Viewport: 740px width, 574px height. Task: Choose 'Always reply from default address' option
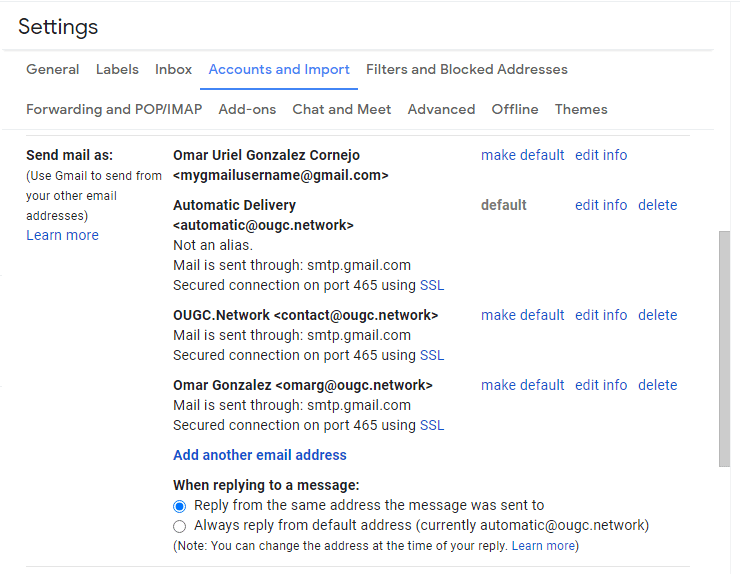point(180,526)
